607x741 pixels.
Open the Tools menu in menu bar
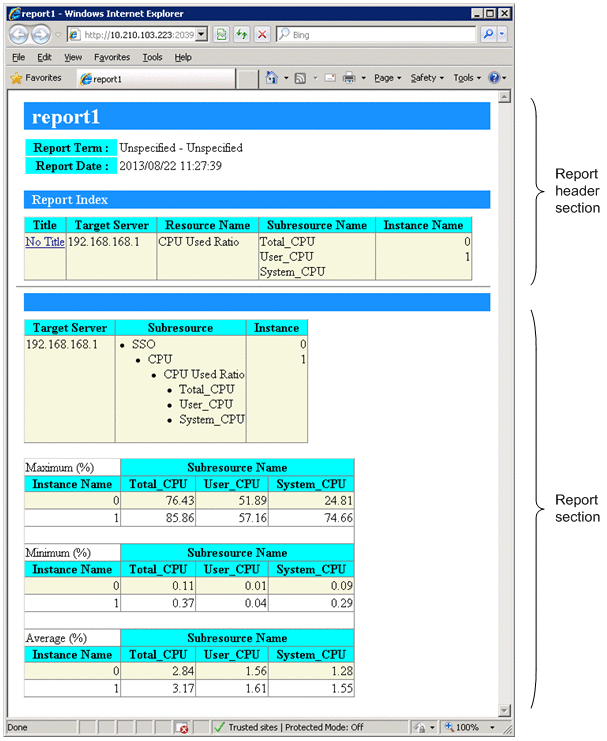click(152, 57)
